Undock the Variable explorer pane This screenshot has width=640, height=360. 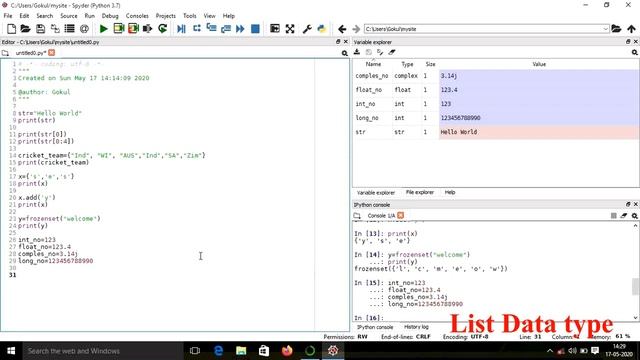628,42
